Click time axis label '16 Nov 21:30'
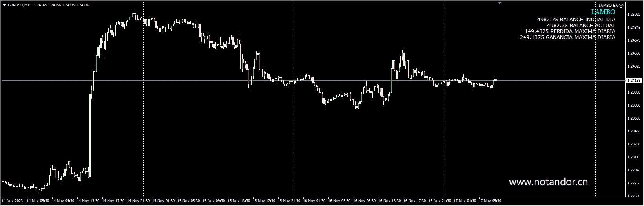This screenshot has height=206, width=644. 440,200
